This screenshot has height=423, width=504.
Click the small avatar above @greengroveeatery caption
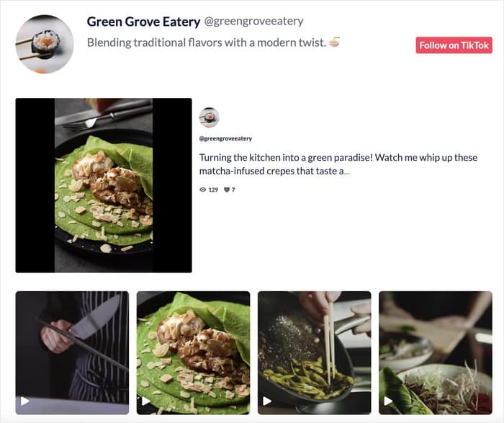(209, 117)
